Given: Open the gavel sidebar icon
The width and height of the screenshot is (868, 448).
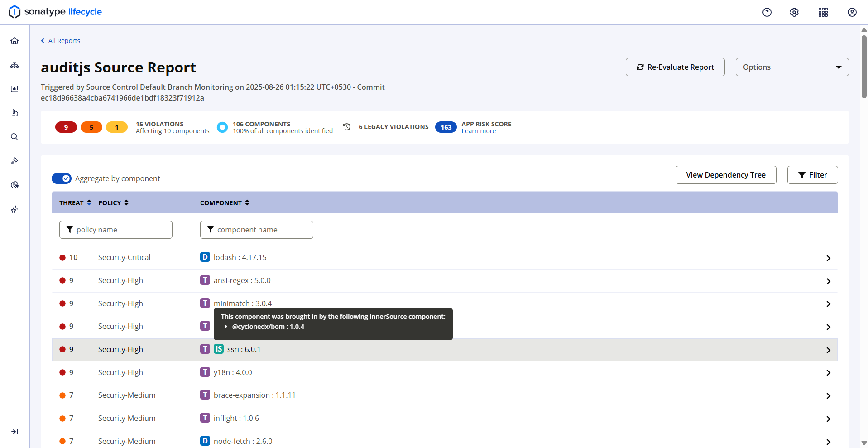Looking at the screenshot, I should coord(14,161).
